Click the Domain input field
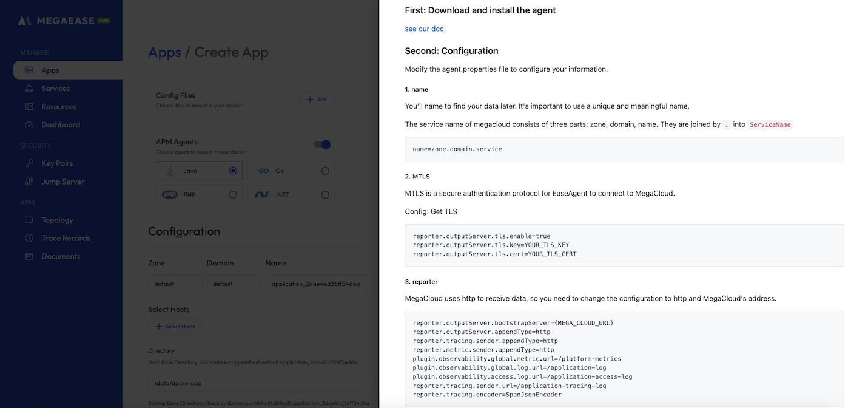The width and height of the screenshot is (868, 408). coord(234,284)
